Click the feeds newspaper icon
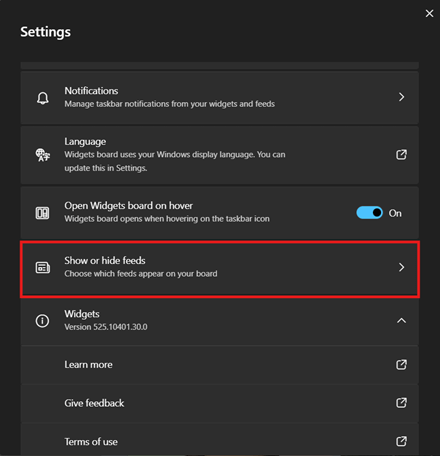This screenshot has height=456, width=440. point(43,267)
